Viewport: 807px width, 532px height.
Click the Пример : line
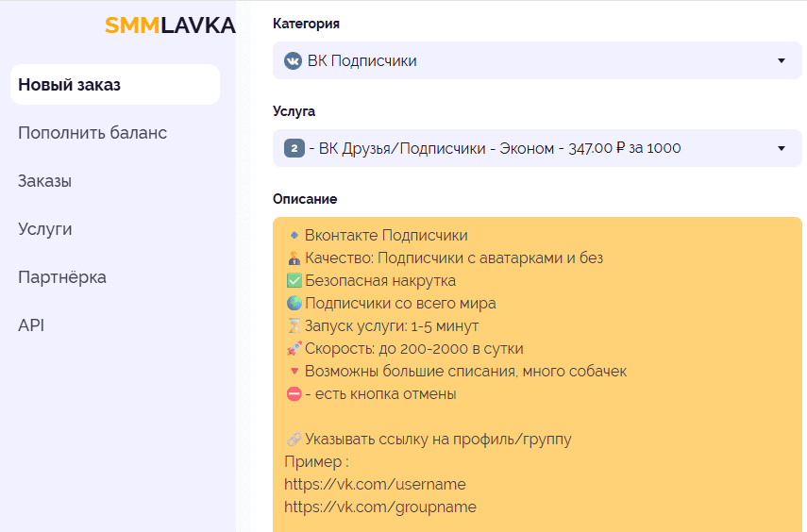[316, 461]
